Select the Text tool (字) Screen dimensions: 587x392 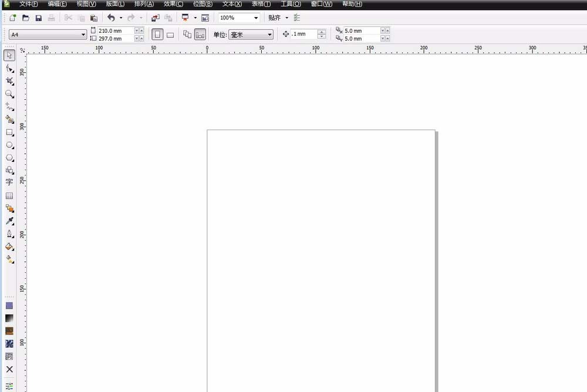click(x=9, y=183)
